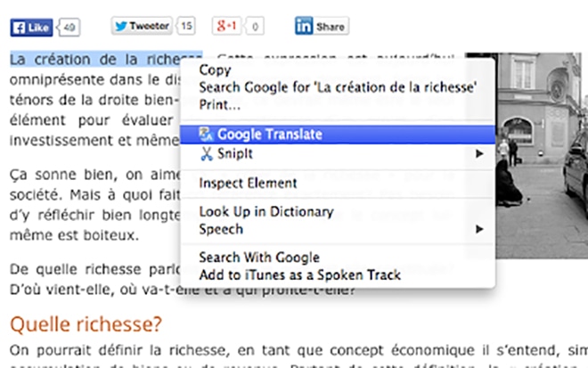Click the LinkedIn Share button
The height and width of the screenshot is (368, 588).
pyautogui.click(x=322, y=27)
